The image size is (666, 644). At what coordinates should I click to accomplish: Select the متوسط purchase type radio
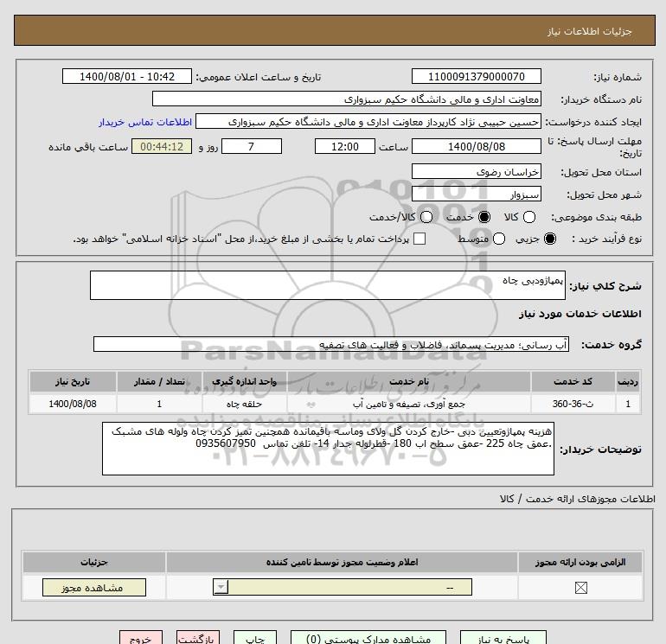[499, 239]
